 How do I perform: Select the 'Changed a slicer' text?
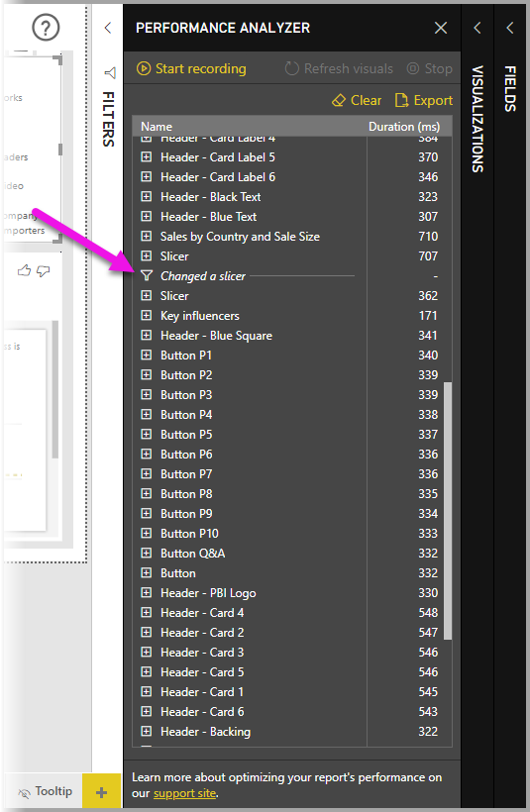click(203, 276)
